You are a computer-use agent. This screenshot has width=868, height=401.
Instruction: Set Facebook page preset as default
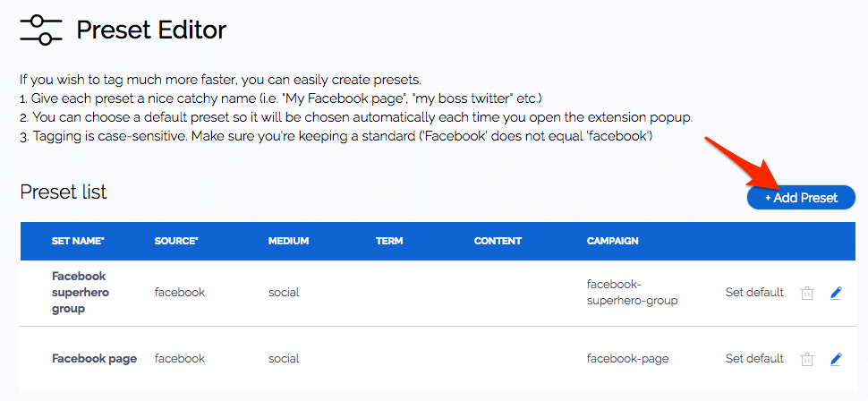coord(754,359)
